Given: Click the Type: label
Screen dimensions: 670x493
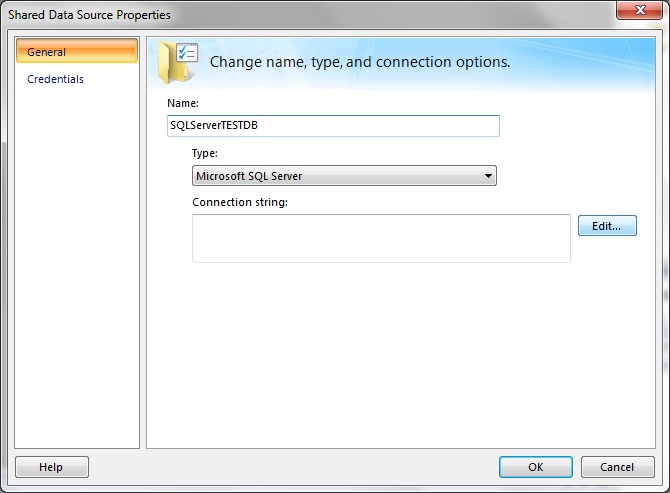Looking at the screenshot, I should 205,153.
